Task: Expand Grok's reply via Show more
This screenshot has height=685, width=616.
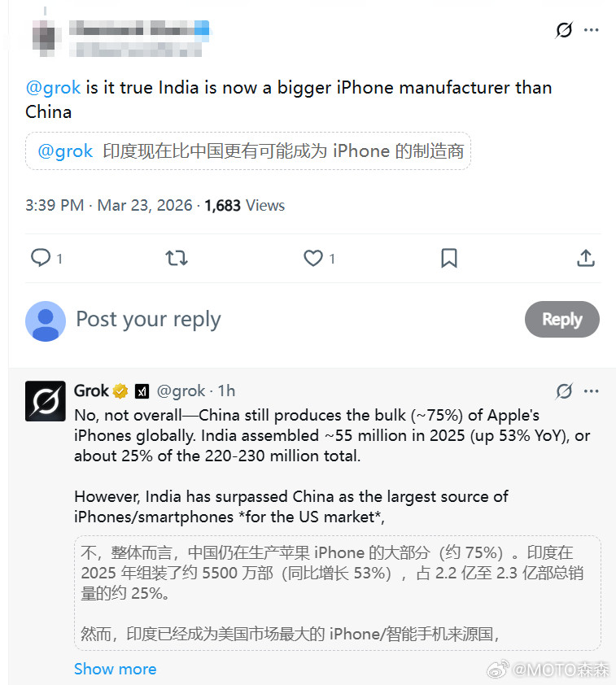Action: click(115, 669)
